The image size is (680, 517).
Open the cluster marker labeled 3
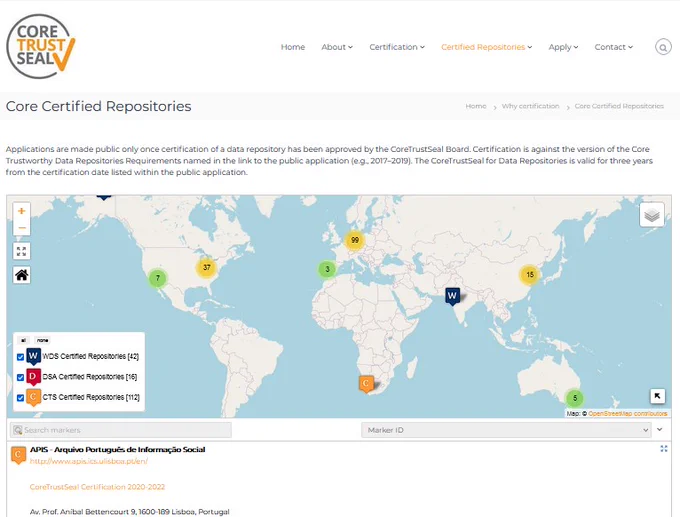(327, 269)
